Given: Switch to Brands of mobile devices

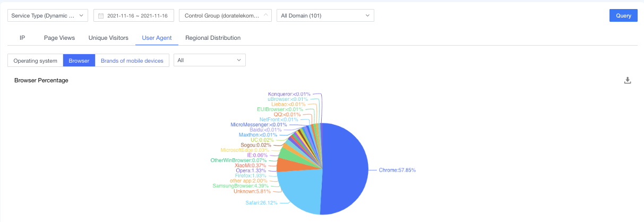Looking at the screenshot, I should point(132,61).
